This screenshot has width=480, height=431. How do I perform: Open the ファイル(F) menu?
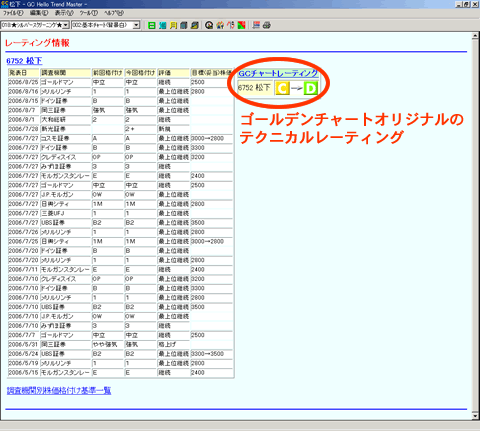(x=13, y=13)
